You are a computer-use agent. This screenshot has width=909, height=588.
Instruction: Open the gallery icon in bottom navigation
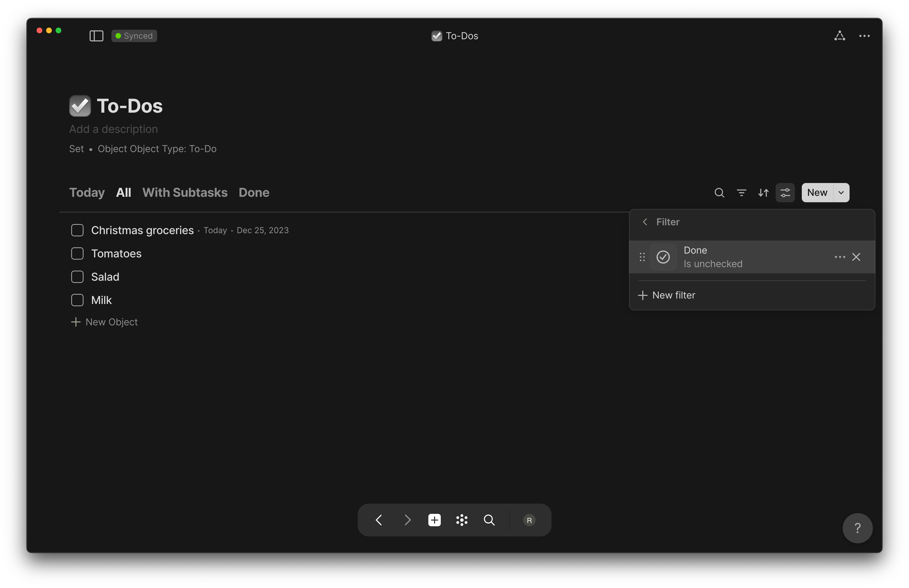tap(462, 520)
